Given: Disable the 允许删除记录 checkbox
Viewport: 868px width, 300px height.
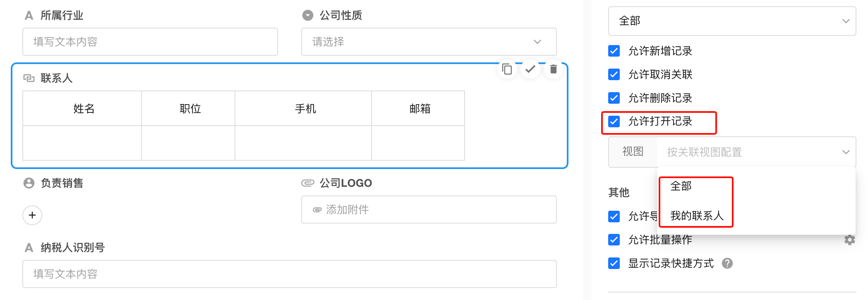Looking at the screenshot, I should [x=614, y=98].
